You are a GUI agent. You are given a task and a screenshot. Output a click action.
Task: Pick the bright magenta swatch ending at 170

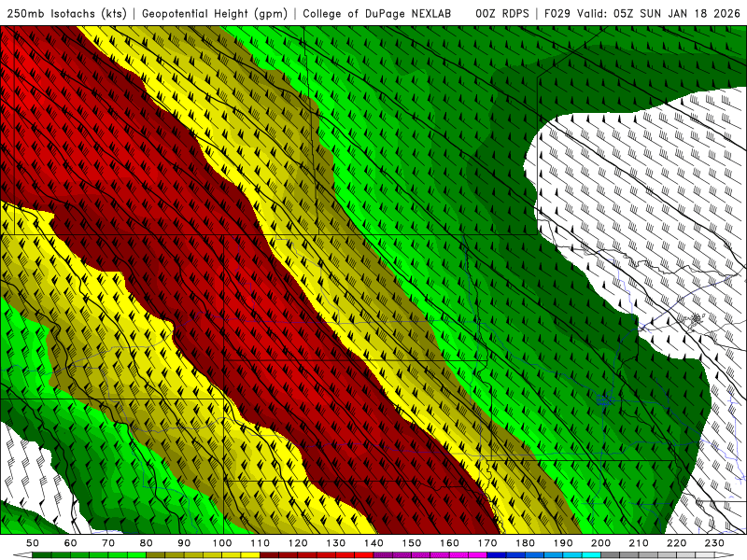478,554
